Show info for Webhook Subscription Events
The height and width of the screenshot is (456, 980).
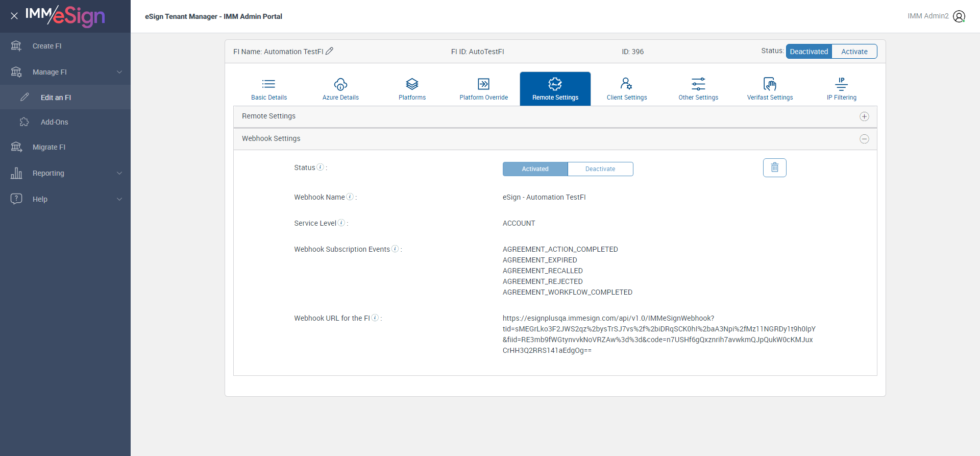395,249
